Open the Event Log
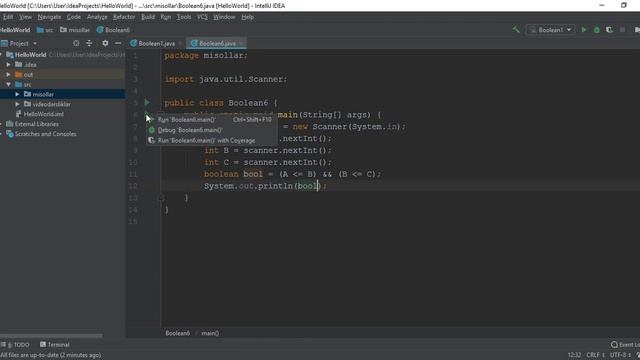The height and width of the screenshot is (360, 640). coord(625,345)
